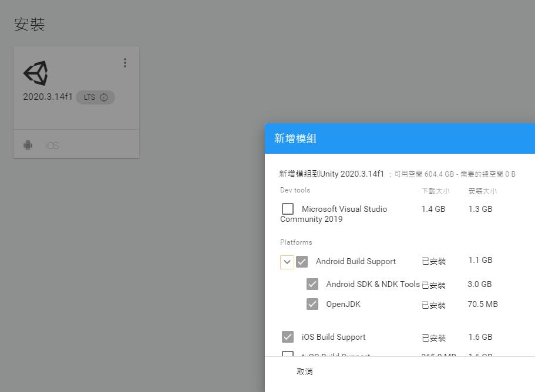Click the 3.0 GB SDK install size
The width and height of the screenshot is (535, 392).
click(480, 284)
